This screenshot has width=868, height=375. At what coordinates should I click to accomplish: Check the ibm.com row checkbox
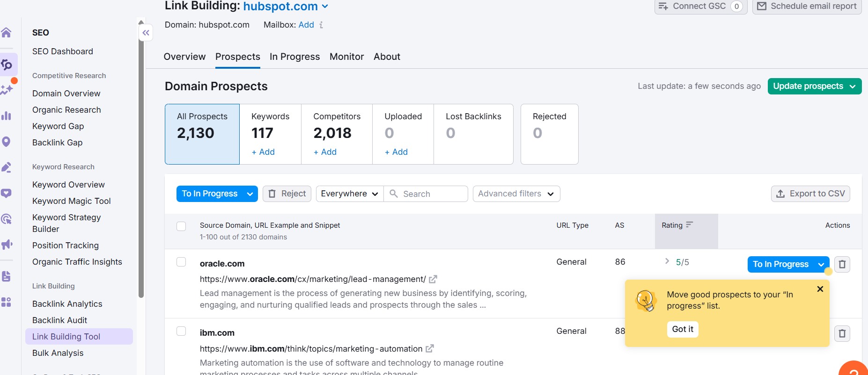(181, 331)
